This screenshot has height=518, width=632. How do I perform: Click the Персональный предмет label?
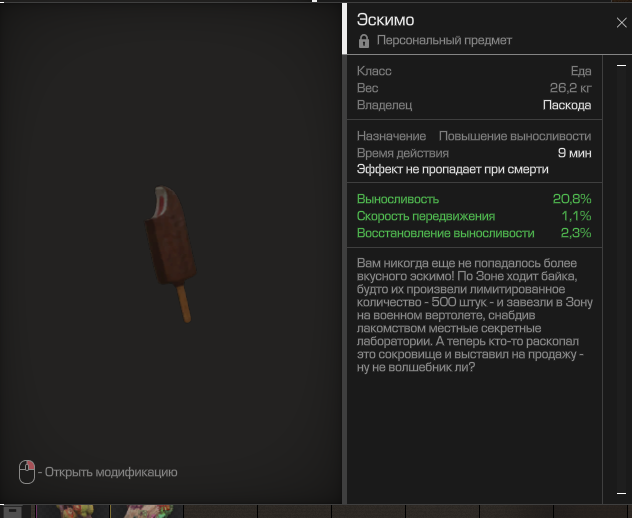[444, 40]
